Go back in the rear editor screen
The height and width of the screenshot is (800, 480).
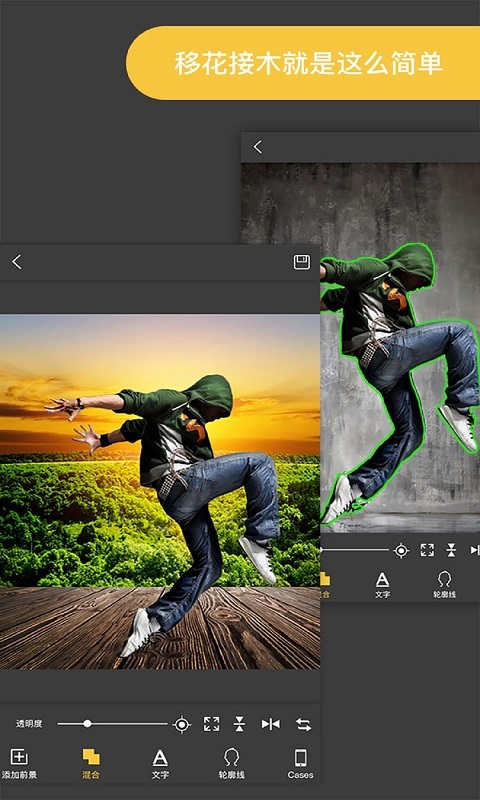(258, 147)
